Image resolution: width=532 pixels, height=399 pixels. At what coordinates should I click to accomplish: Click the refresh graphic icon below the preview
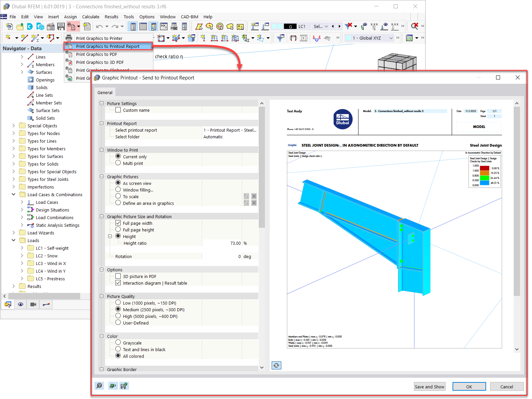276,365
